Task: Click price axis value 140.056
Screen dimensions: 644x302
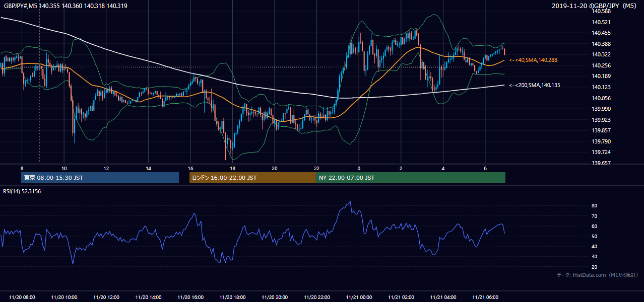Action: point(602,98)
